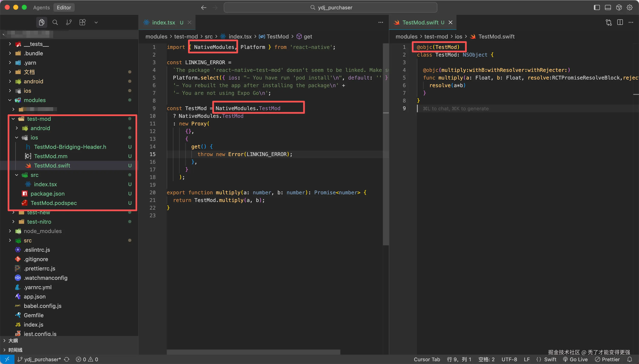Open settings gear in title bar
Image resolution: width=639 pixels, height=364 pixels.
(x=629, y=7)
